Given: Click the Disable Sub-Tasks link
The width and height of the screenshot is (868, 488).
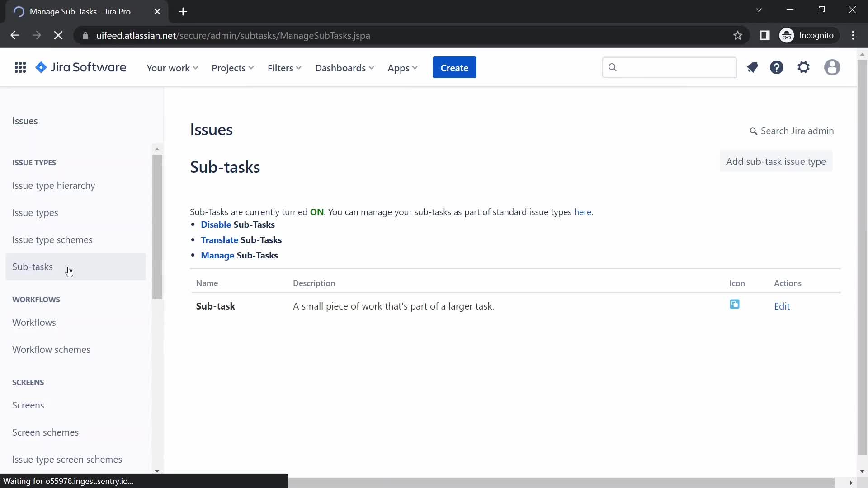Looking at the screenshot, I should coord(216,224).
